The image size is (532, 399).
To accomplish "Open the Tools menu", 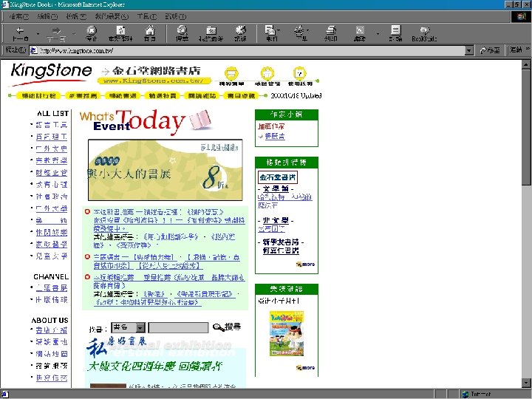I will [146, 16].
